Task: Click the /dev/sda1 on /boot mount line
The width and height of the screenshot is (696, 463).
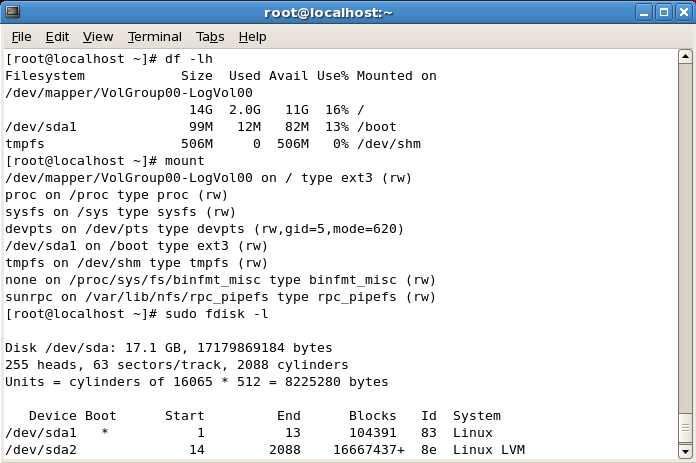Action: click(136, 245)
